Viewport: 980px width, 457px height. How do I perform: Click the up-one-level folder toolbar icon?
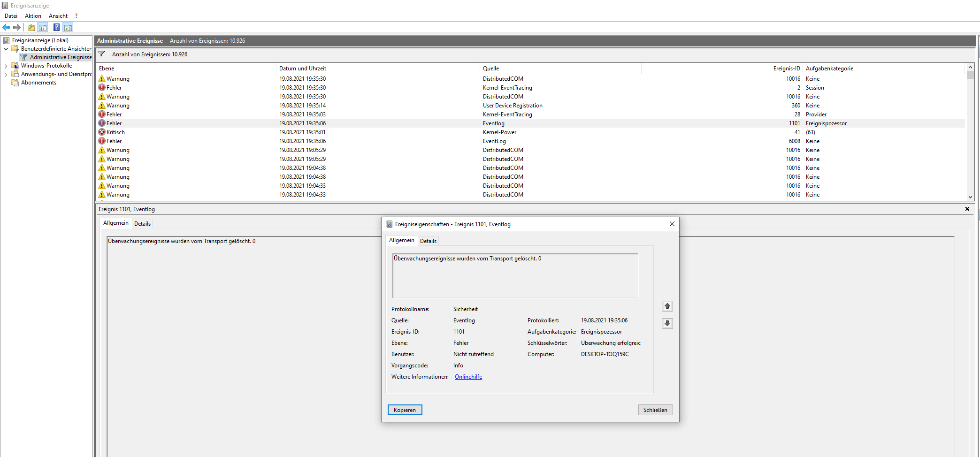(x=31, y=27)
